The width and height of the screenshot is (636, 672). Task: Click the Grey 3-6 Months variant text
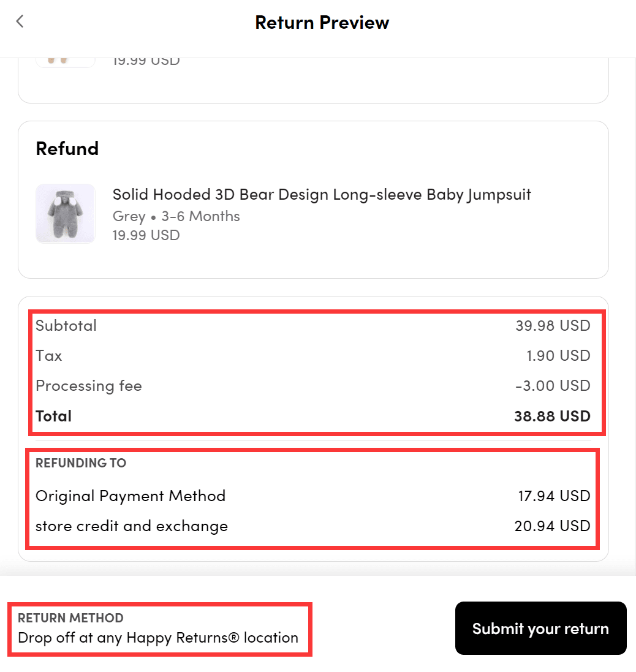click(x=176, y=216)
